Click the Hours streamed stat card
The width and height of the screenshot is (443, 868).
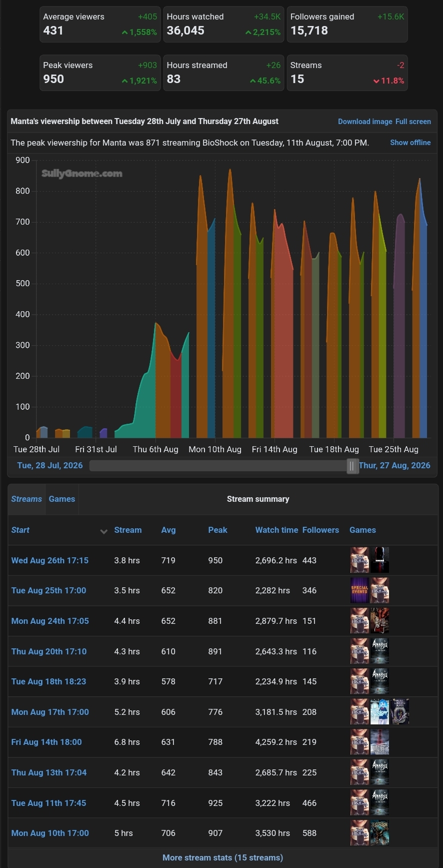click(x=223, y=73)
